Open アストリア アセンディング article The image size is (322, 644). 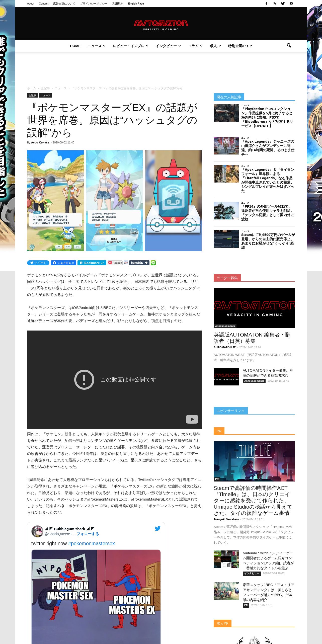tap(268, 592)
